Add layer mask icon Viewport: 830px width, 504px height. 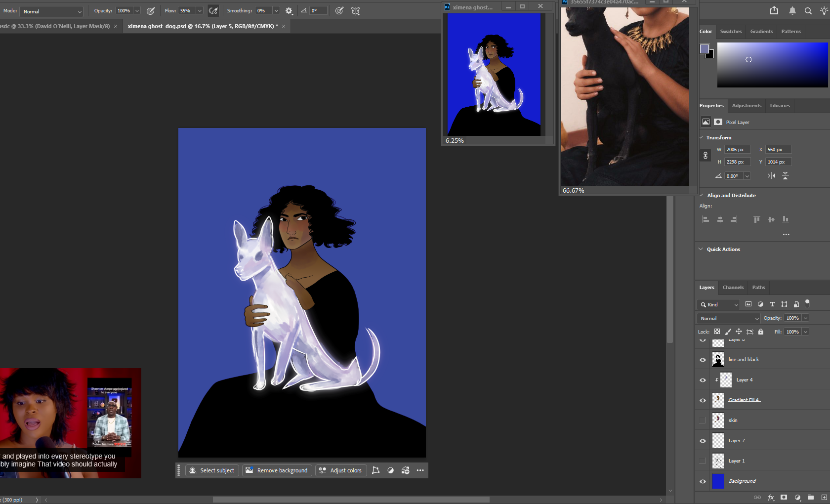click(x=784, y=498)
